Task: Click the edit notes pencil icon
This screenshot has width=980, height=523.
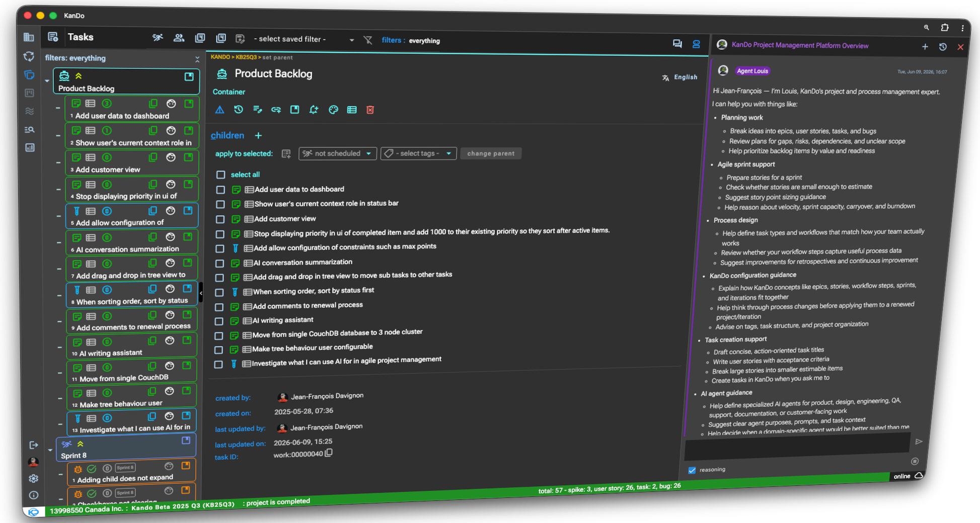Action: [x=257, y=110]
